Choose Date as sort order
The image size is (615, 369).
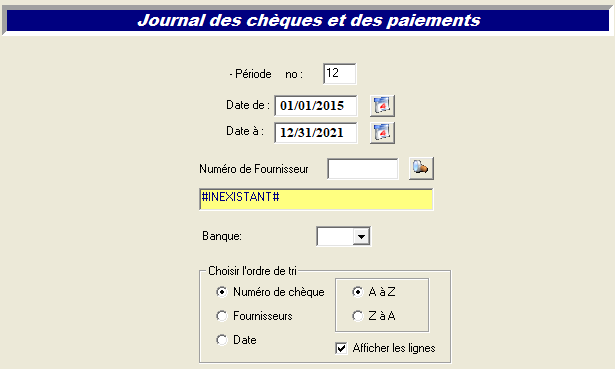[x=222, y=340]
